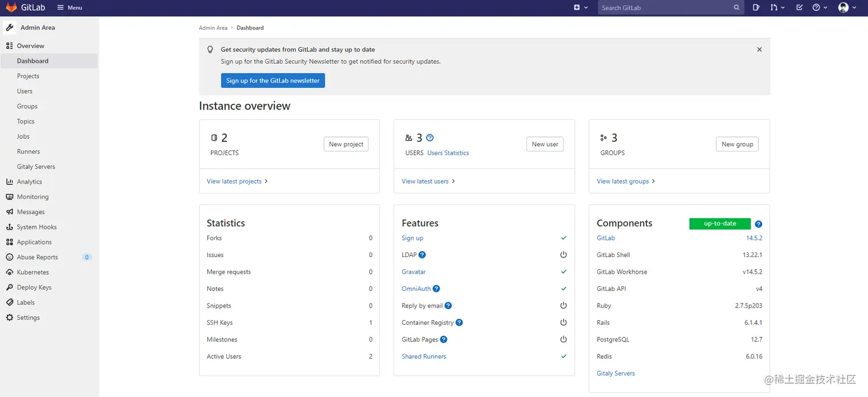Click the help icon next to LDAP
The width and height of the screenshot is (868, 397).
(422, 255)
